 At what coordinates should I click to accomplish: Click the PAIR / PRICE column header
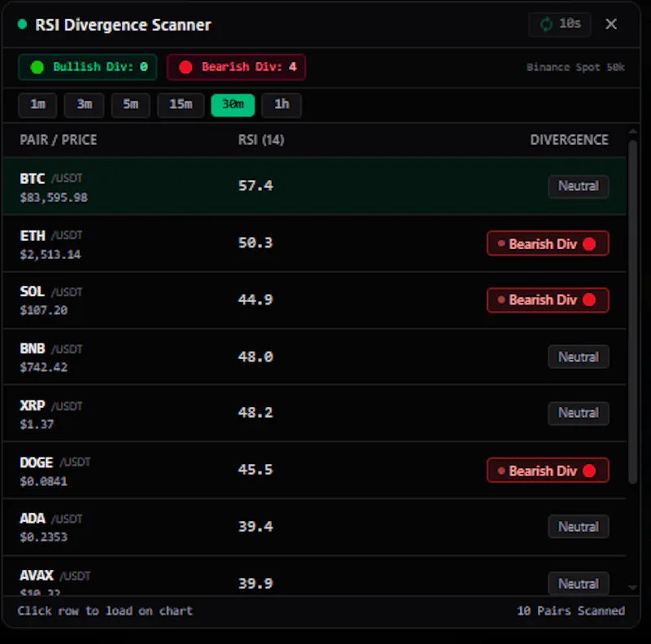tap(59, 140)
